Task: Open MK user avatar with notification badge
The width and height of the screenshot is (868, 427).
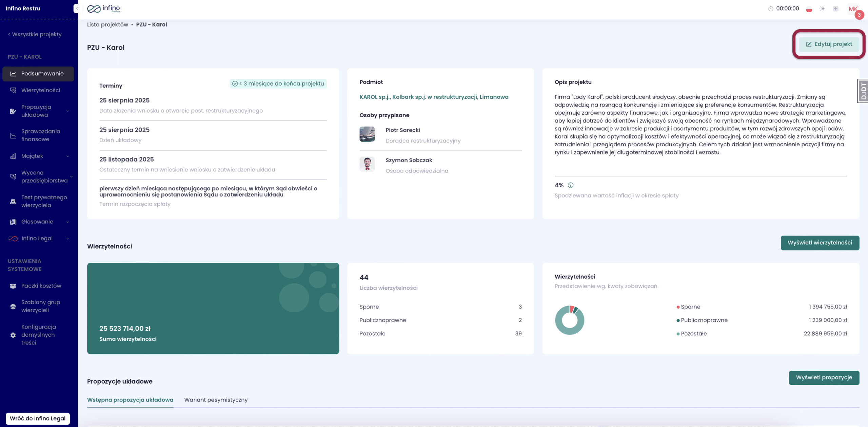Action: coord(853,9)
